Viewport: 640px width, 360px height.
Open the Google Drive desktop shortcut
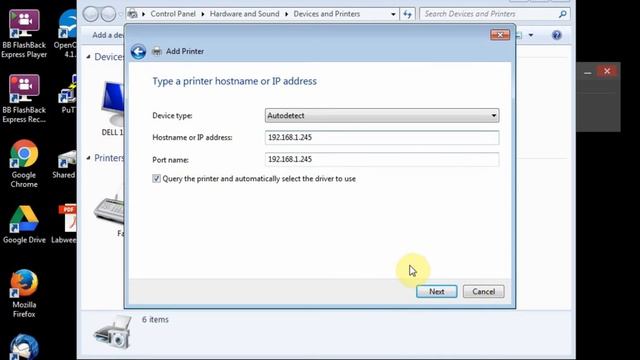coord(24,224)
